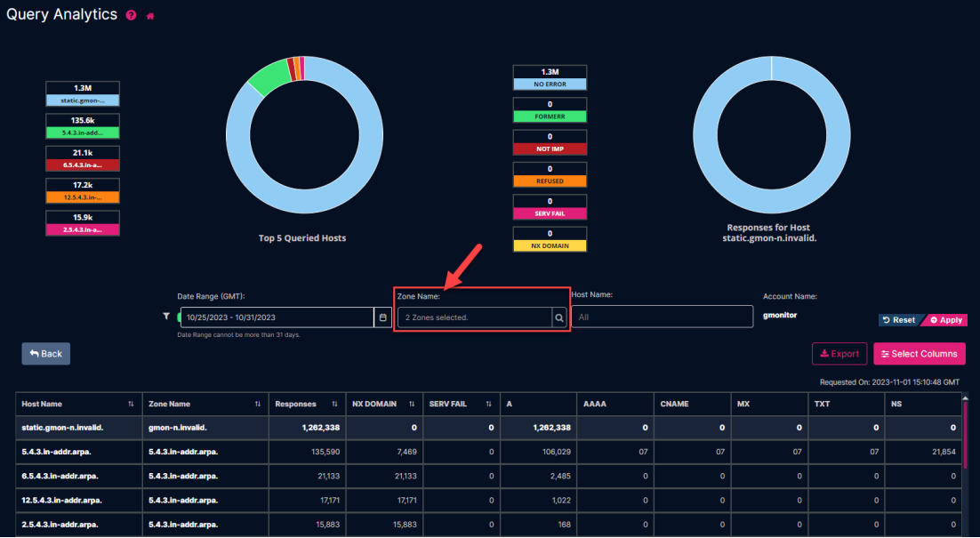
Task: Click the Apply button
Action: (945, 319)
